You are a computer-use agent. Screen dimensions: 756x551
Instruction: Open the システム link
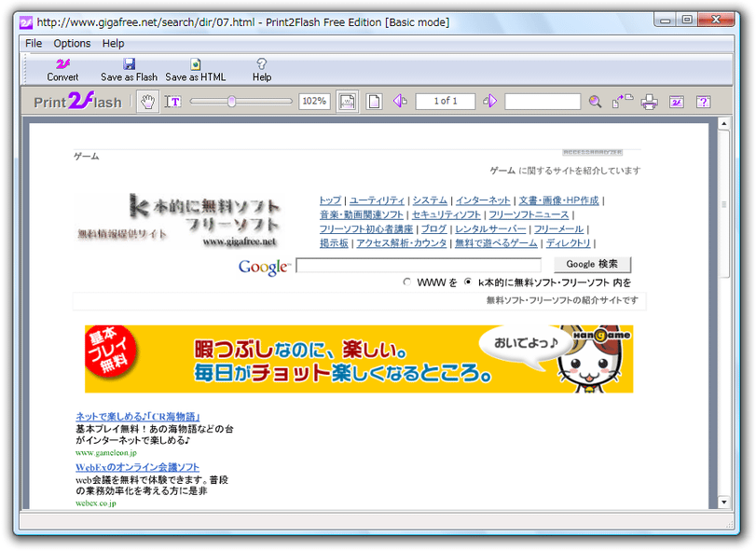point(430,200)
